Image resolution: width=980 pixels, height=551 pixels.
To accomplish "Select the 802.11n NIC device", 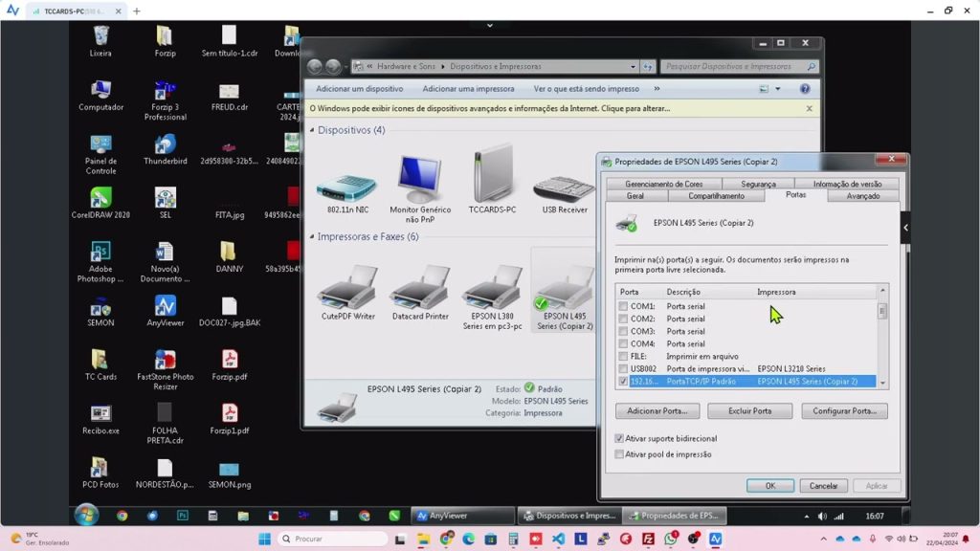I will pos(347,182).
